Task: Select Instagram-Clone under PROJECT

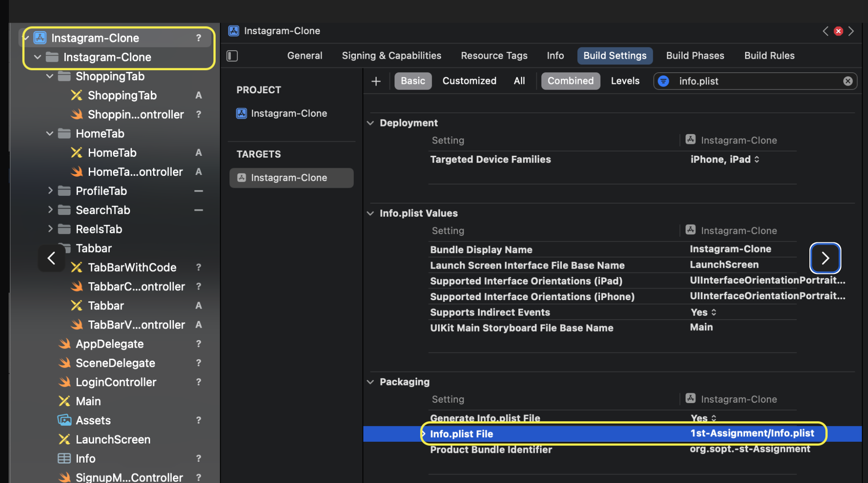Action: [x=289, y=113]
